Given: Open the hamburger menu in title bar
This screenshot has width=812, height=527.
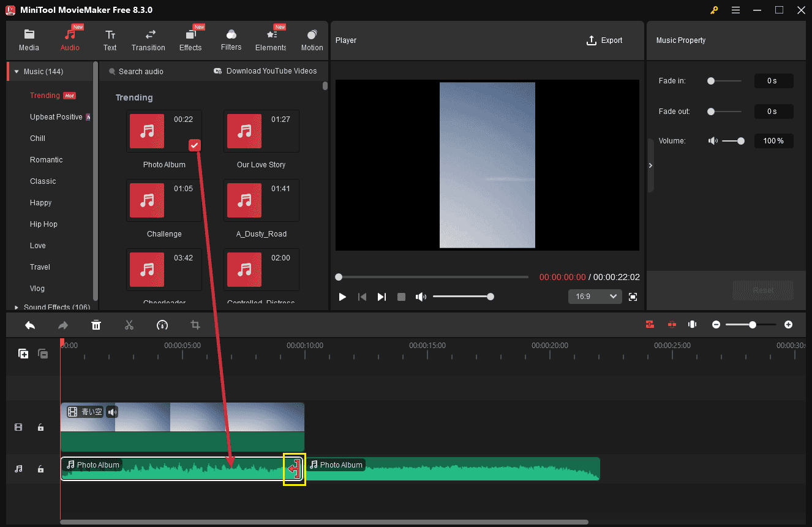Looking at the screenshot, I should click(x=735, y=10).
